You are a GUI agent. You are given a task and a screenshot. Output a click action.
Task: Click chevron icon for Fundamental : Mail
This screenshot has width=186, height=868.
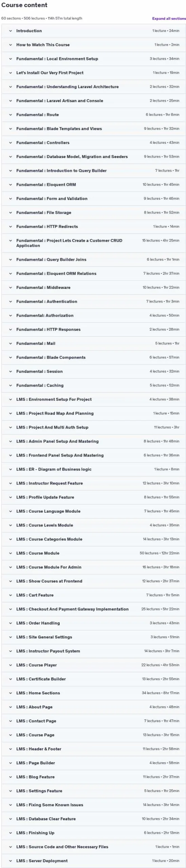pos(11,343)
